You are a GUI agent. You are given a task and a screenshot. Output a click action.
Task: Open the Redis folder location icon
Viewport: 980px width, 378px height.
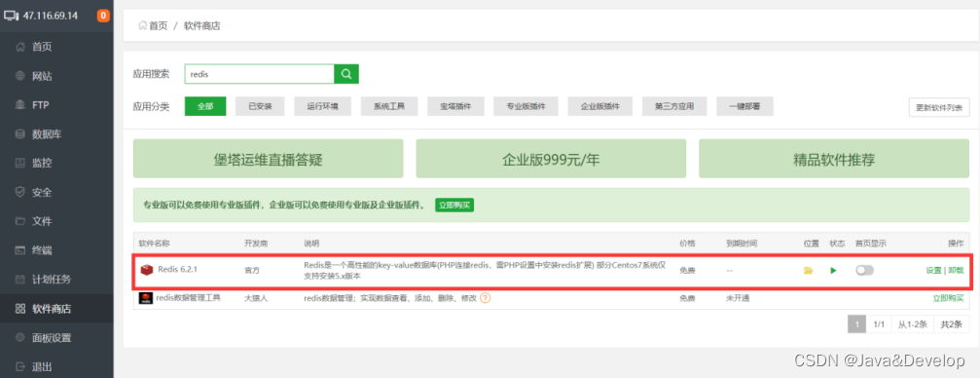(808, 271)
